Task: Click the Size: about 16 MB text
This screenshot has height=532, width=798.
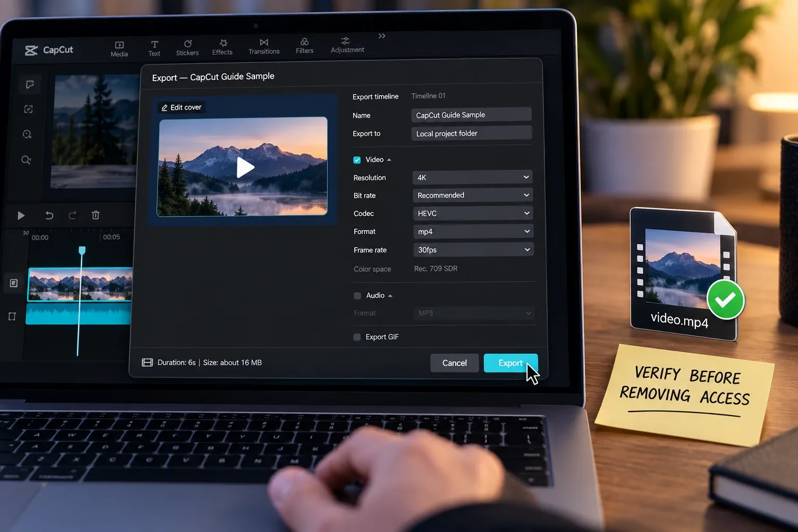Action: click(232, 363)
